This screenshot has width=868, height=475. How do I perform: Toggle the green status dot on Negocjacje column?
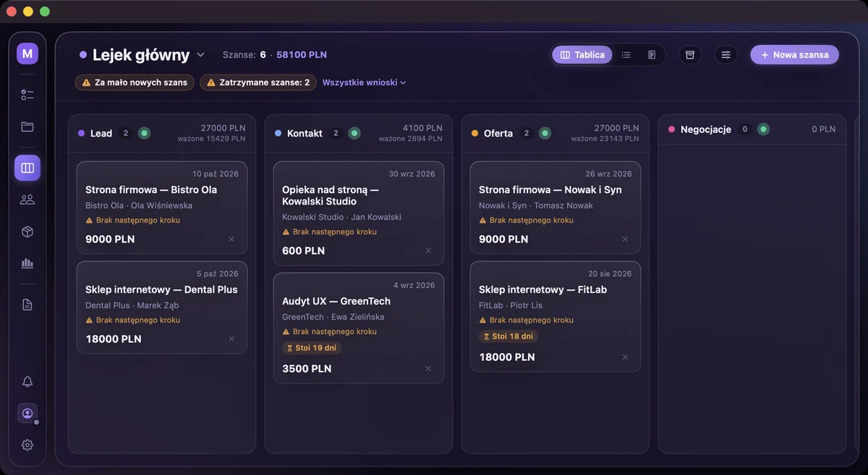(x=763, y=129)
